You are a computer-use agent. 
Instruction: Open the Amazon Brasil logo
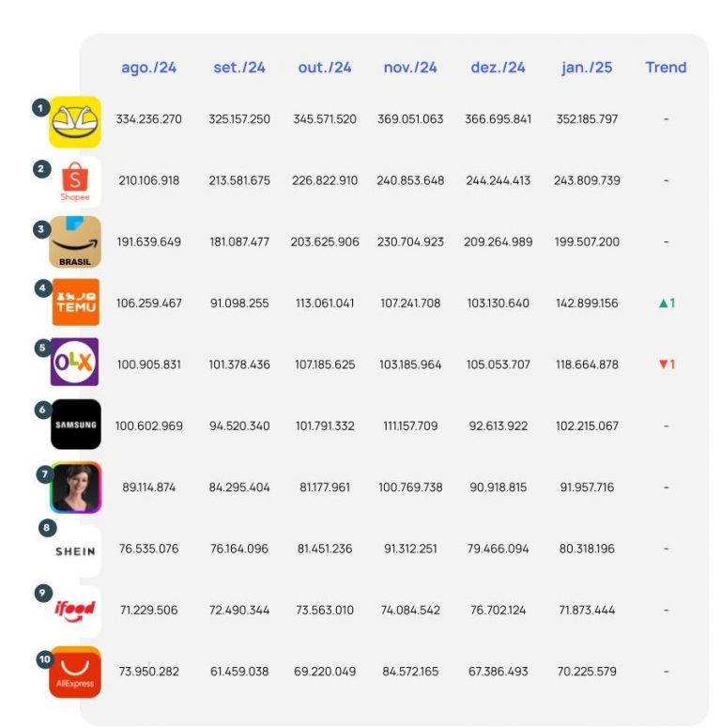75,242
